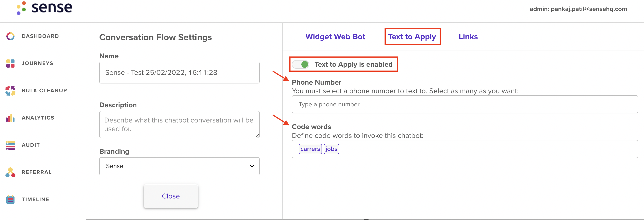Select the jobs code word tag

click(x=332, y=149)
